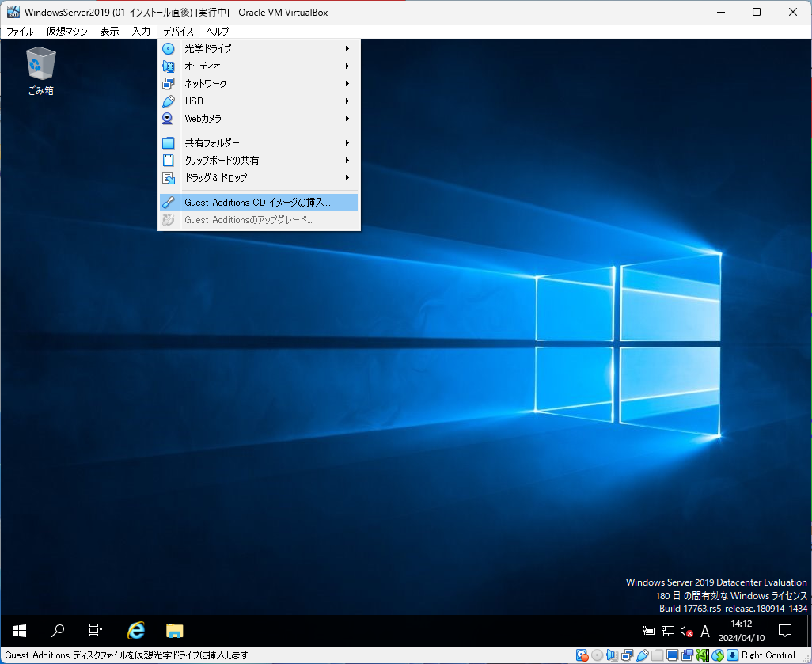Screen dimensions: 812x664
Task: Click the USB devices status bar icon
Action: tap(642, 655)
